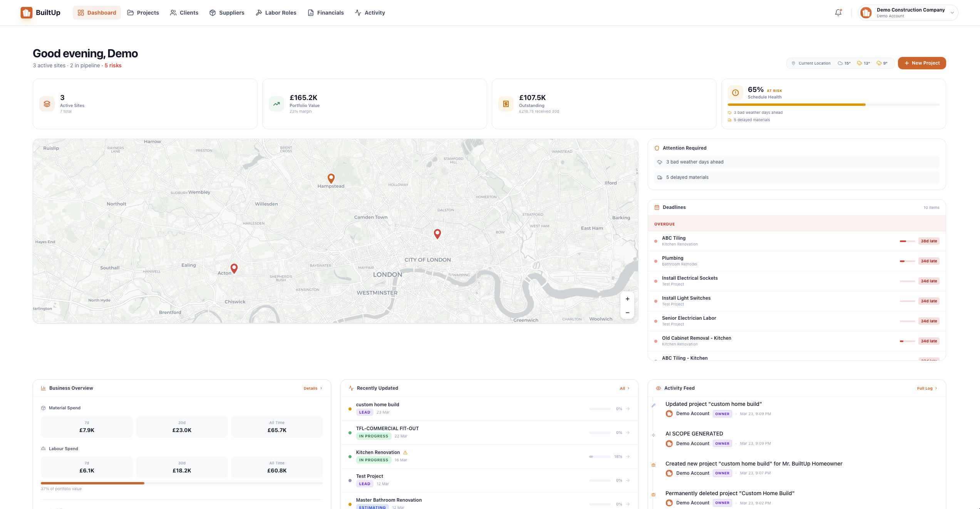Open the Kitchen Renovation project row
The height and width of the screenshot is (509, 980).
pos(489,456)
